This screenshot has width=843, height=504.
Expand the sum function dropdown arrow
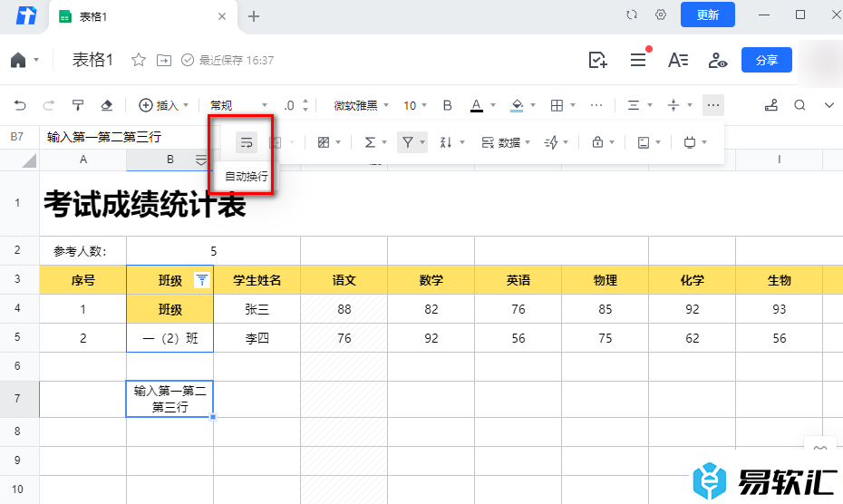coord(383,142)
